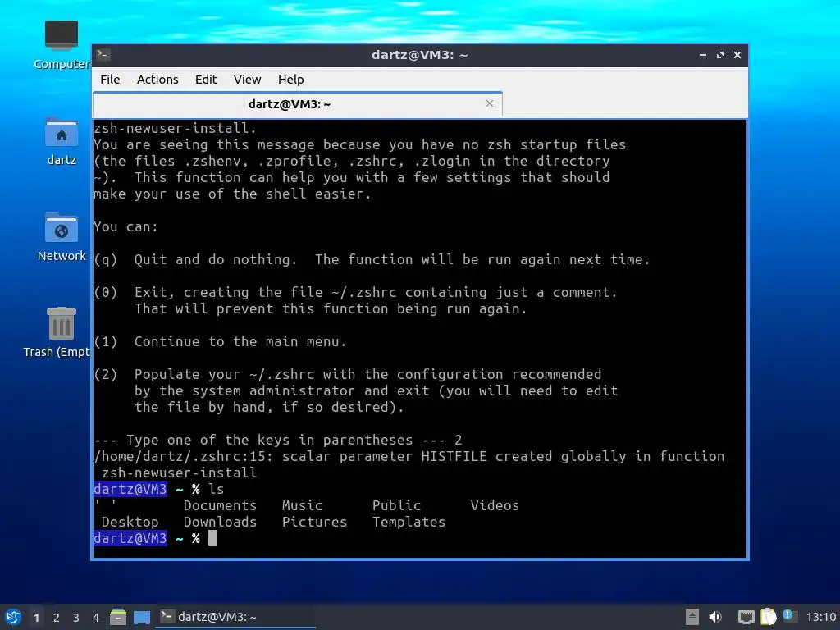The image size is (840, 630).
Task: Click the dartz@VM3 taskbar entry
Action: (x=235, y=617)
